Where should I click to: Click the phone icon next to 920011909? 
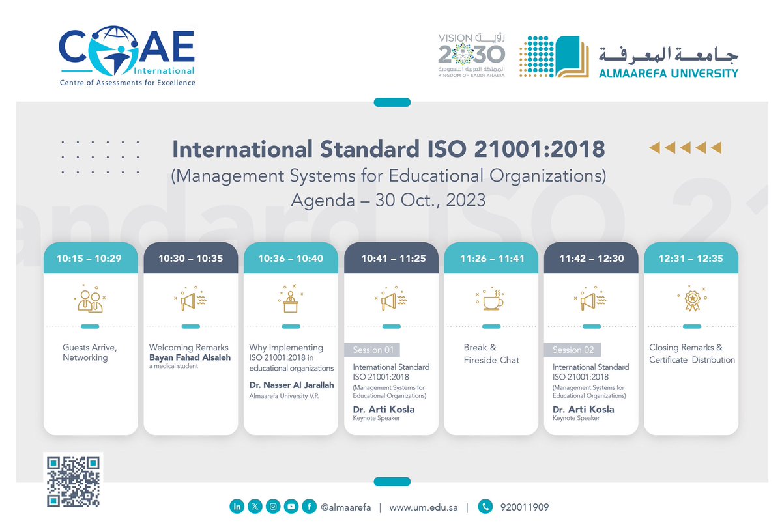(x=485, y=506)
